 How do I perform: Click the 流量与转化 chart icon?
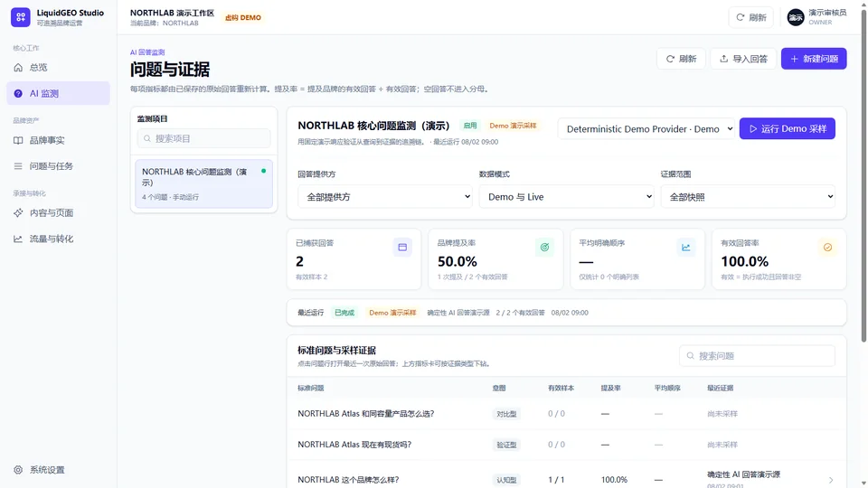click(x=18, y=239)
